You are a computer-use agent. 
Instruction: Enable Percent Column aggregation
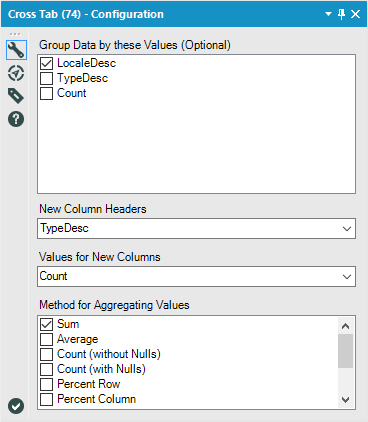(x=46, y=399)
